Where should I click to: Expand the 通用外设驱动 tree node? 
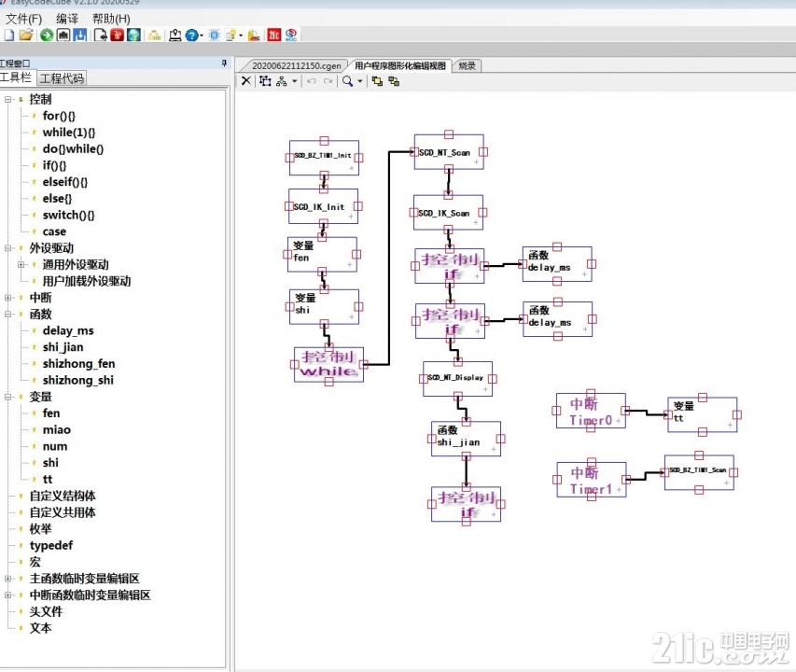pyautogui.click(x=21, y=264)
